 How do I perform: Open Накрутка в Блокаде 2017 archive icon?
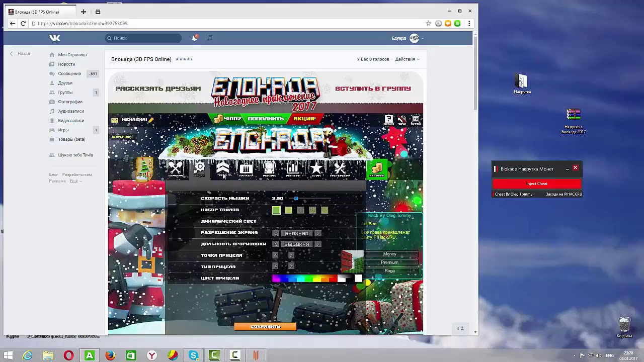tap(574, 121)
